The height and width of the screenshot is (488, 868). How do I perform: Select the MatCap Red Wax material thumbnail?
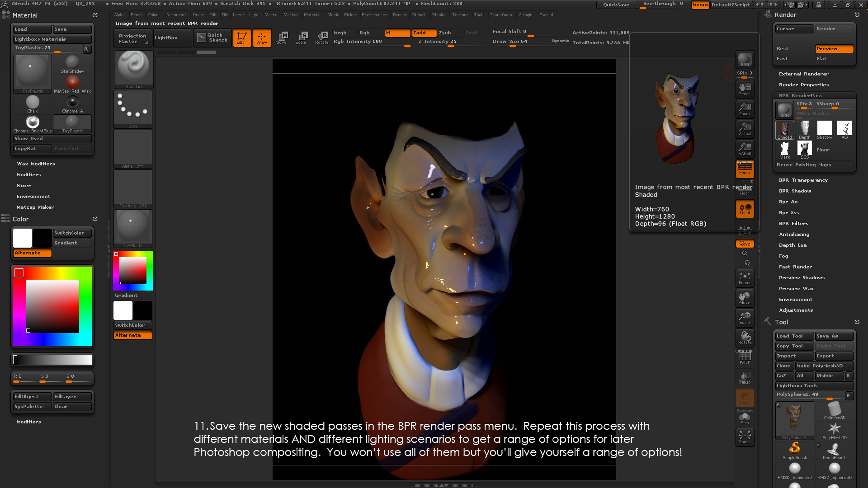pos(72,82)
